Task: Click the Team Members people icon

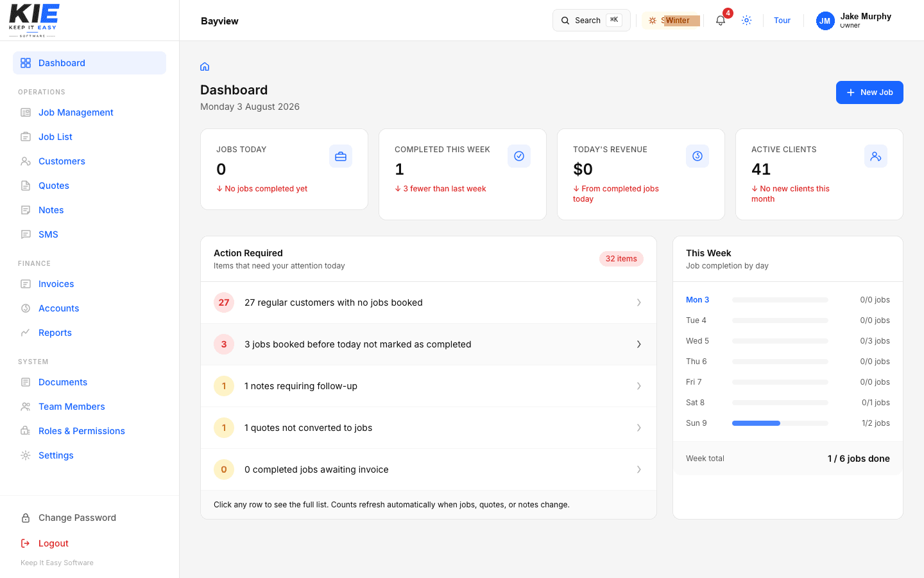Action: pyautogui.click(x=26, y=407)
